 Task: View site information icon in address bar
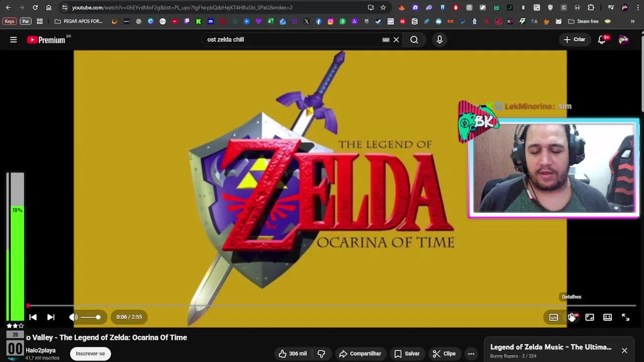(x=64, y=8)
